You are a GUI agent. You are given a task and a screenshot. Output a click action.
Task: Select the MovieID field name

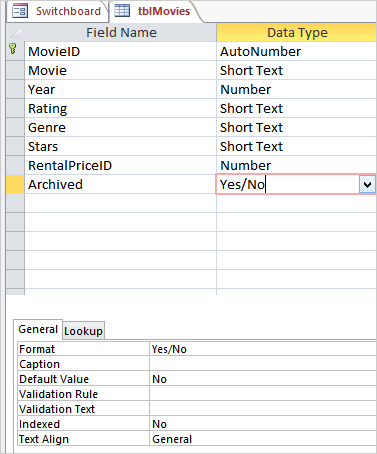coord(121,51)
